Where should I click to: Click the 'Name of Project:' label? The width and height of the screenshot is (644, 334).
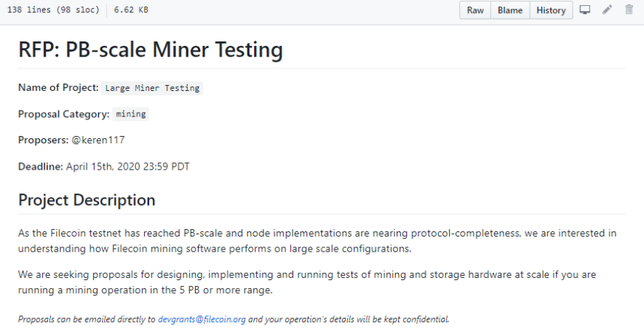click(x=58, y=87)
